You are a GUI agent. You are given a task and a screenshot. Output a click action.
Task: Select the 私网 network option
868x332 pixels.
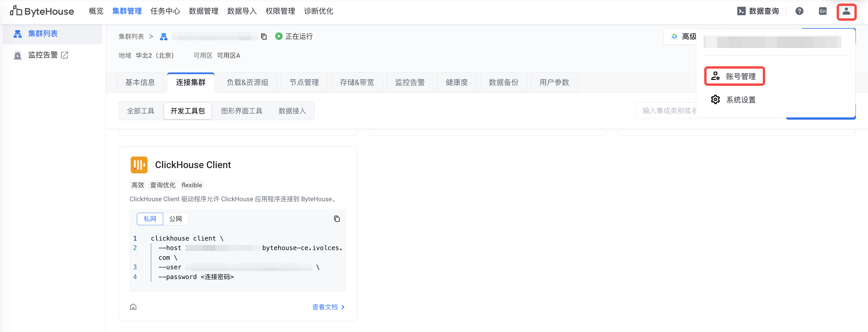click(x=150, y=219)
